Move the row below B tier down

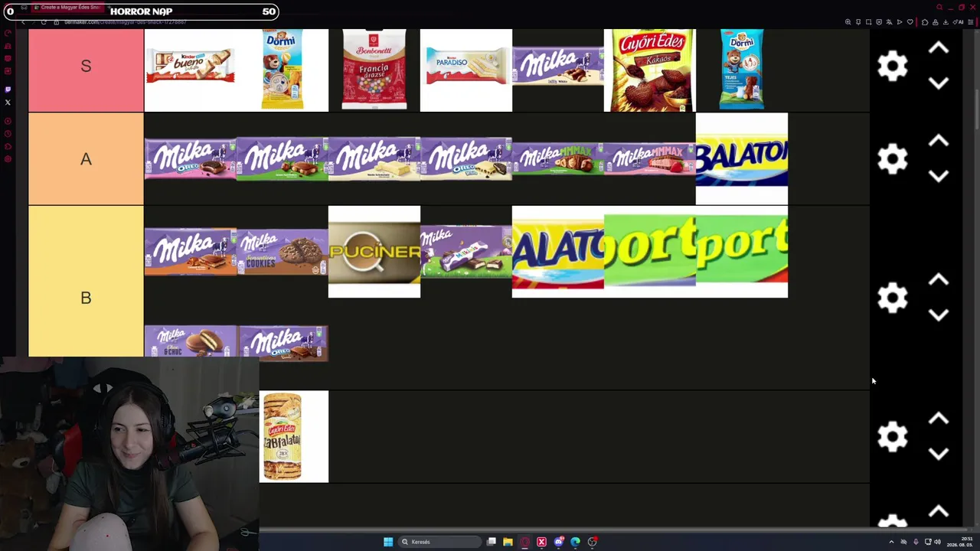(939, 453)
